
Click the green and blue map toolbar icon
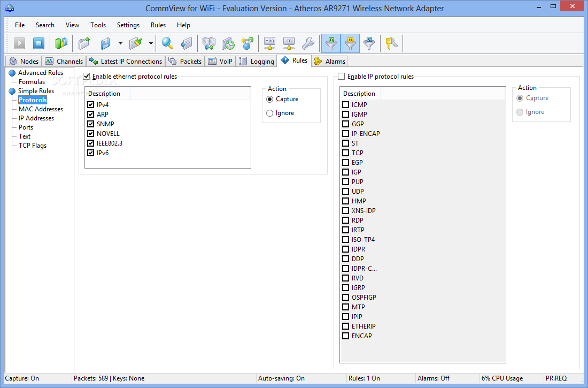(x=61, y=43)
